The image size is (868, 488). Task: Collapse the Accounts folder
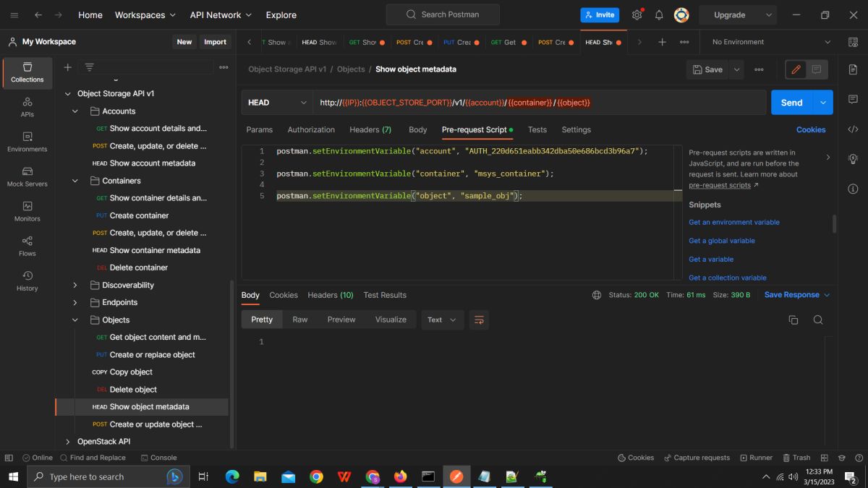click(x=75, y=111)
